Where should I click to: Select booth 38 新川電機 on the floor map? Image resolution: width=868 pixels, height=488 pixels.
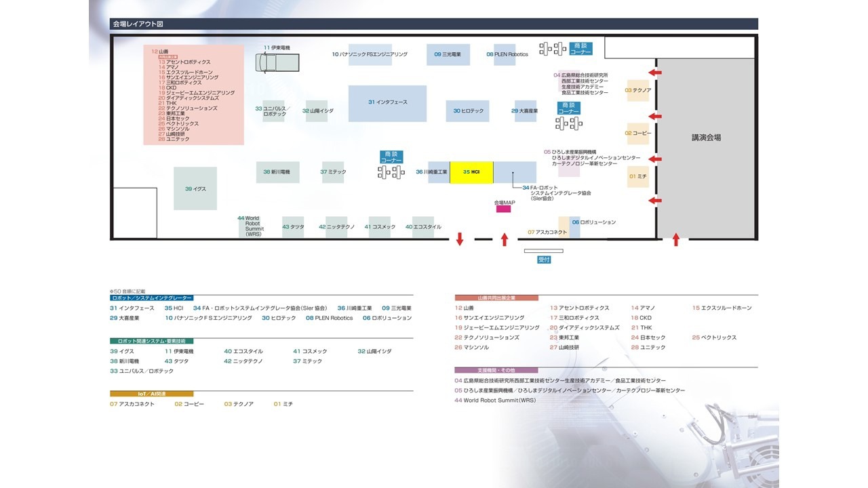[277, 172]
